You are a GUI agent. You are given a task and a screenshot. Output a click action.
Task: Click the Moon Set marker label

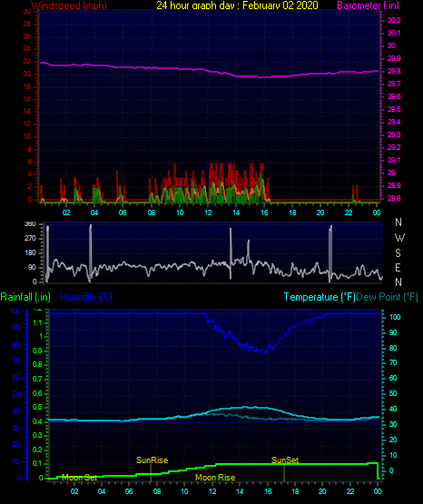[x=79, y=478]
